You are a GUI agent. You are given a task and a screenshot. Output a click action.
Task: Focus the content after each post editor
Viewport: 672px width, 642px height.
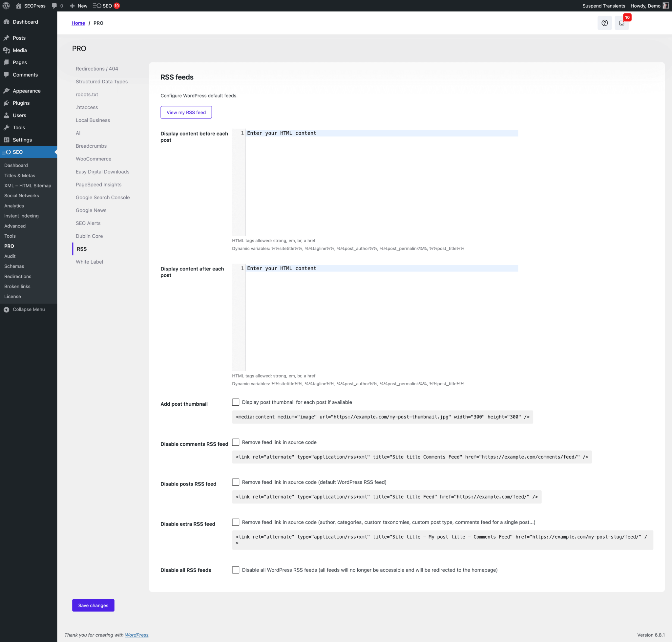[375, 317]
